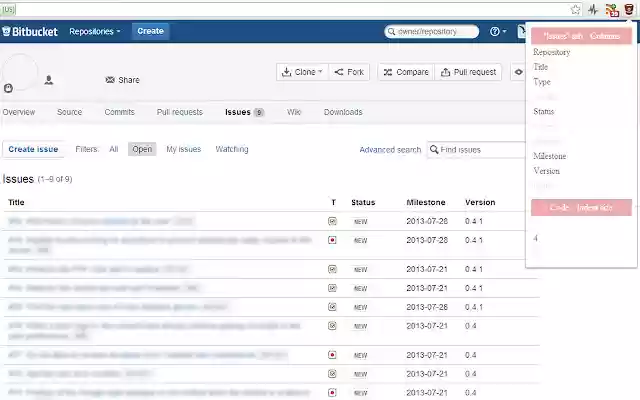Bookmark the page with the star icon
The image size is (640, 400).
[576, 10]
